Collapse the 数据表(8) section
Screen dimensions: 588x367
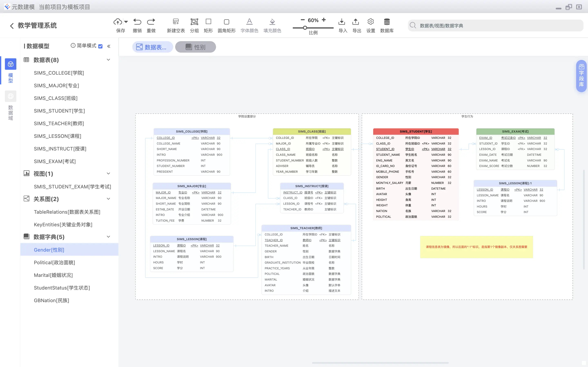[x=108, y=60]
